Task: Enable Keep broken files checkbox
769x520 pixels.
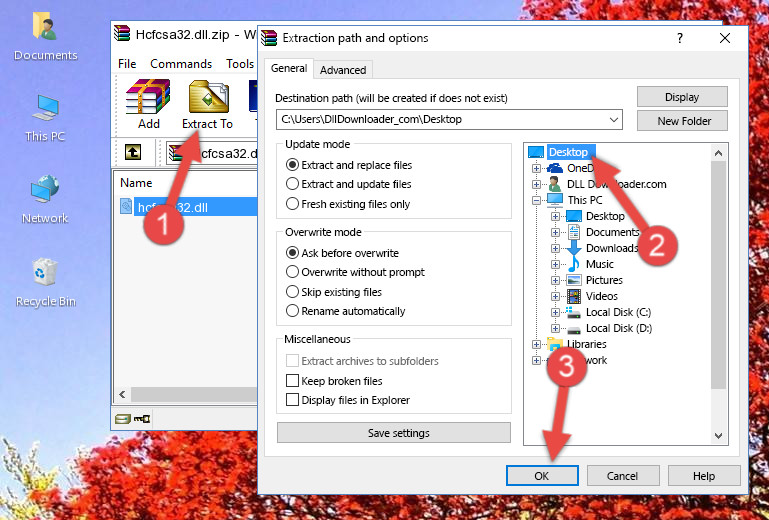Action: tap(292, 381)
